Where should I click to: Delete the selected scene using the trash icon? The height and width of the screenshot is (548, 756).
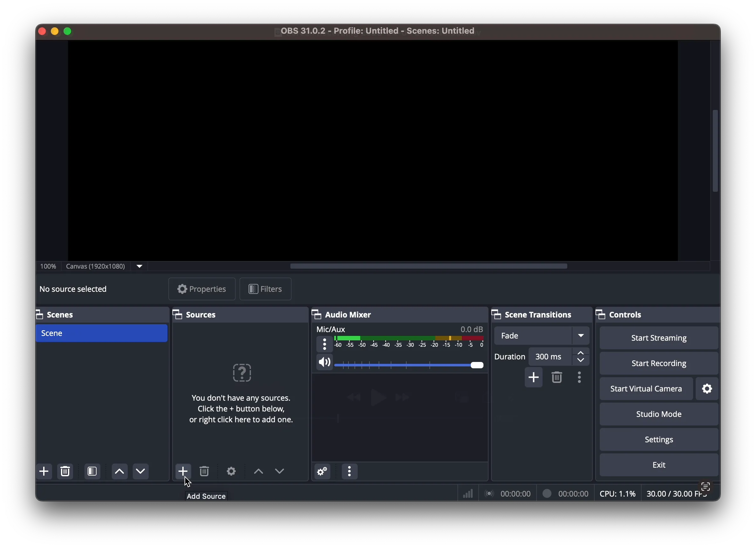pos(65,471)
